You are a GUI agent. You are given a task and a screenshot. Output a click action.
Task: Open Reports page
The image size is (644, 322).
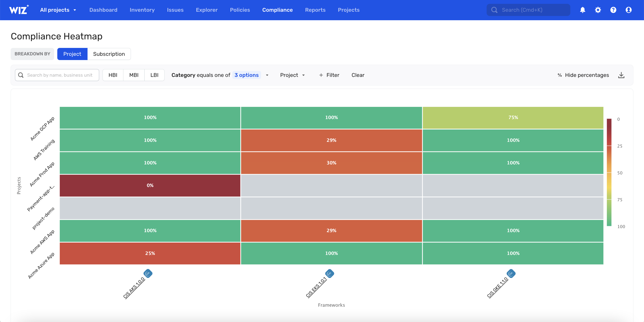pos(315,10)
